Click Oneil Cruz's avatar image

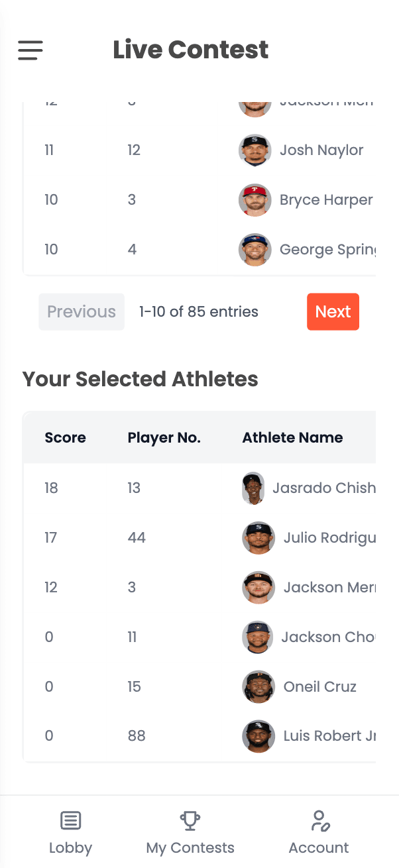pyautogui.click(x=258, y=687)
